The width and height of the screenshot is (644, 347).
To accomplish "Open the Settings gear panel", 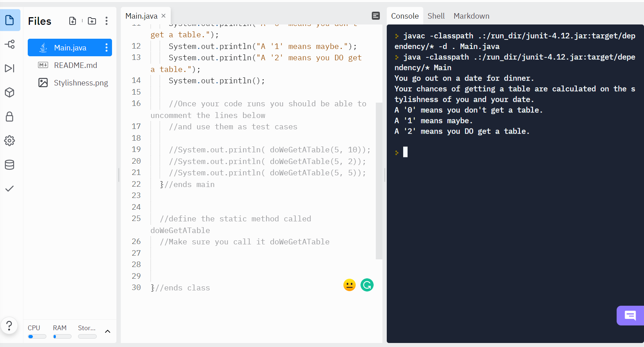I will (x=10, y=141).
